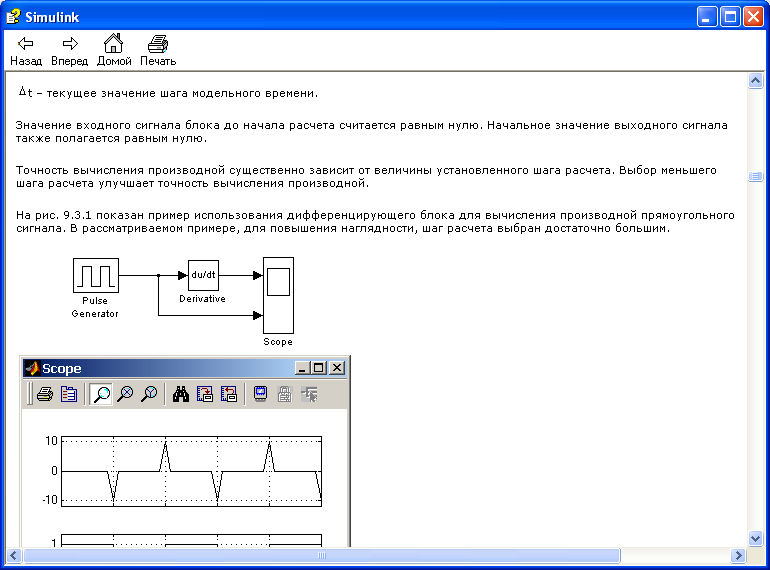Image resolution: width=770 pixels, height=570 pixels.
Task: Minimize the Scope window
Action: (302, 368)
